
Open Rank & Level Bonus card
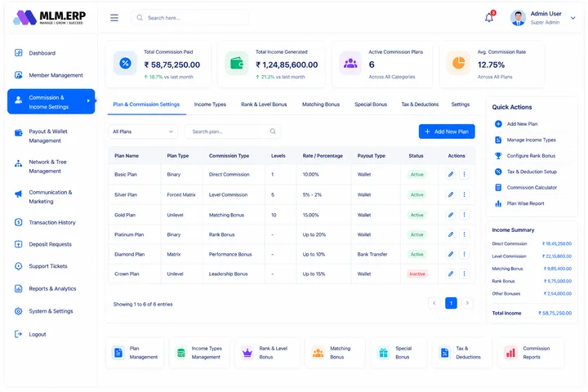pyautogui.click(x=267, y=353)
